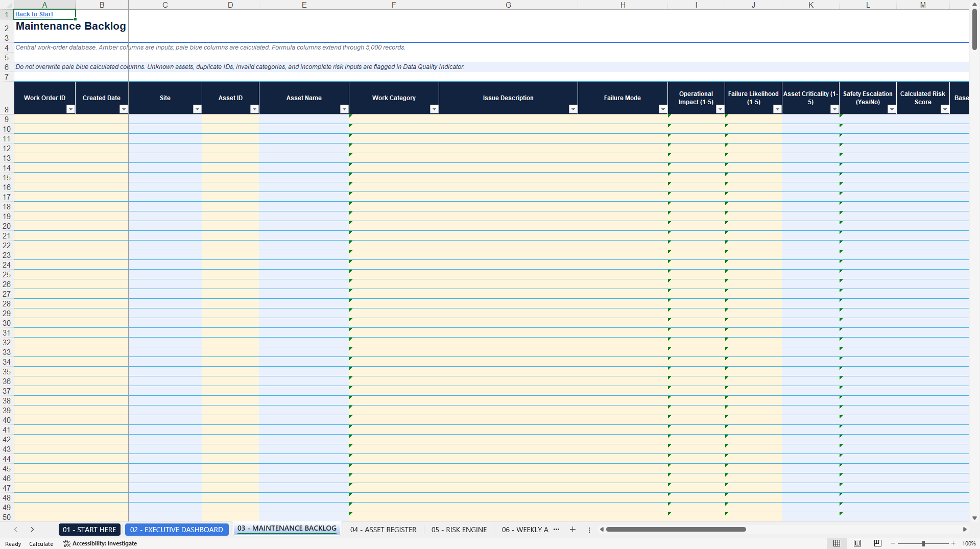Viewport: 980px width, 549px height.
Task: Open the Site column filter dropdown
Action: [197, 109]
